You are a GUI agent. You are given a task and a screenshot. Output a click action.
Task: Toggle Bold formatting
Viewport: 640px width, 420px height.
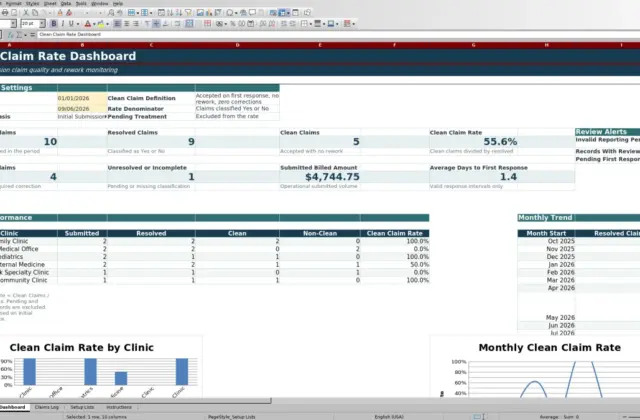click(x=53, y=24)
